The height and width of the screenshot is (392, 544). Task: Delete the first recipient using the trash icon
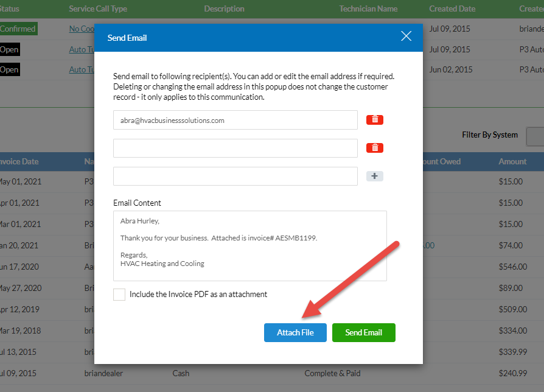[x=375, y=120]
